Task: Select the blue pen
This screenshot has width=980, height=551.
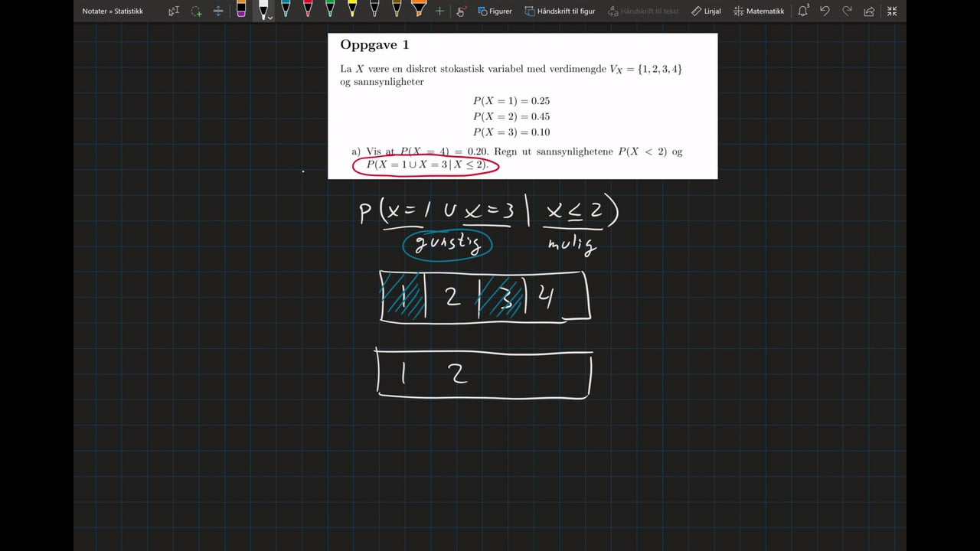Action: (286, 10)
